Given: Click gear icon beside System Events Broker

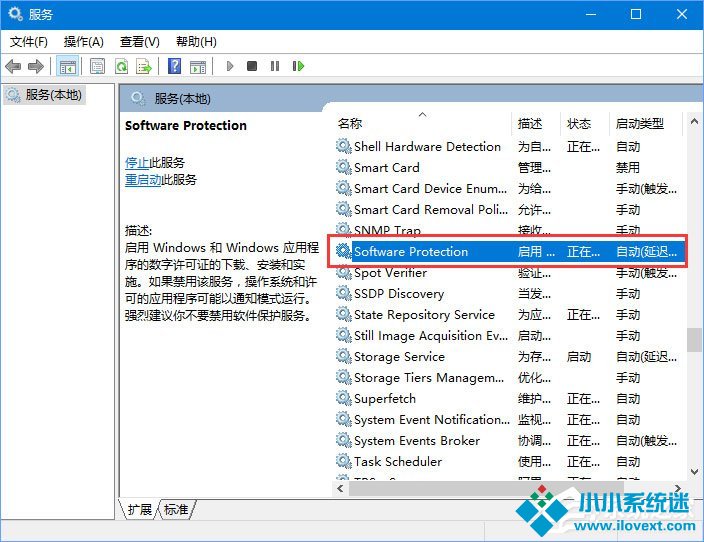Looking at the screenshot, I should click(343, 441).
